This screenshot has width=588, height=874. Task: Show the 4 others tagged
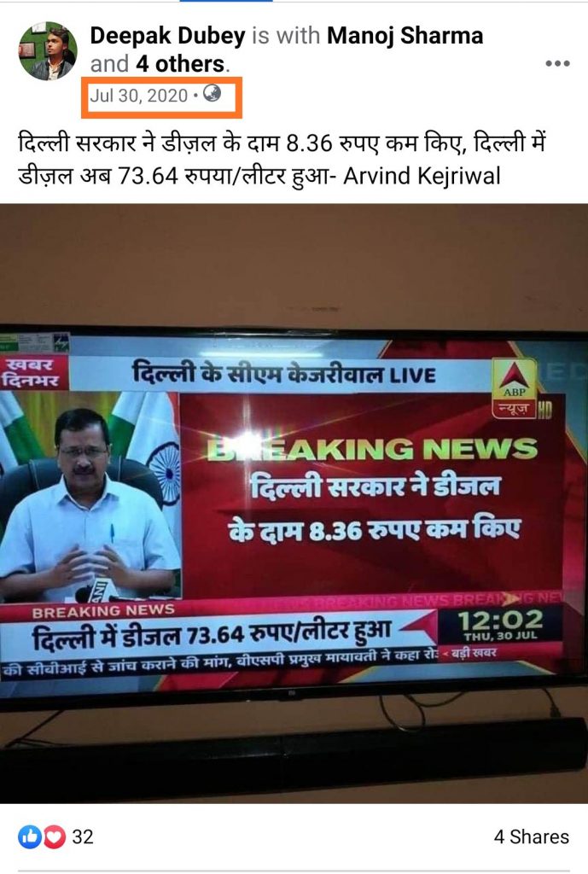tap(180, 64)
